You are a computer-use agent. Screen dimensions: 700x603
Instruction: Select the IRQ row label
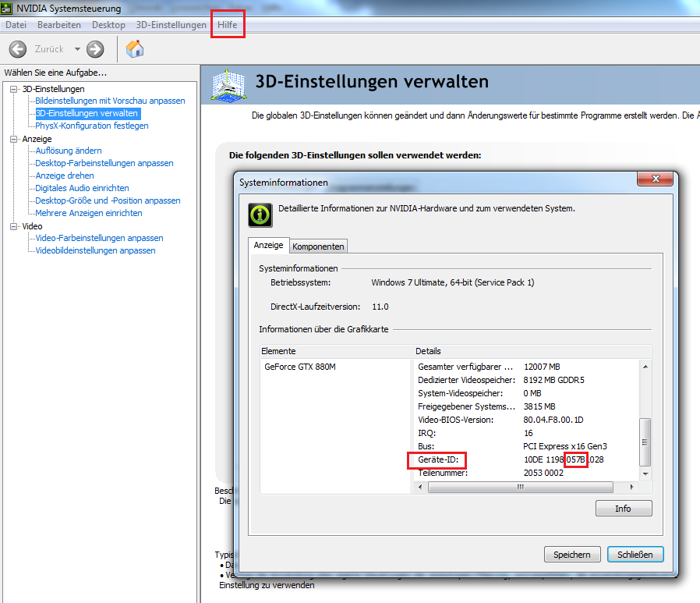tap(427, 433)
